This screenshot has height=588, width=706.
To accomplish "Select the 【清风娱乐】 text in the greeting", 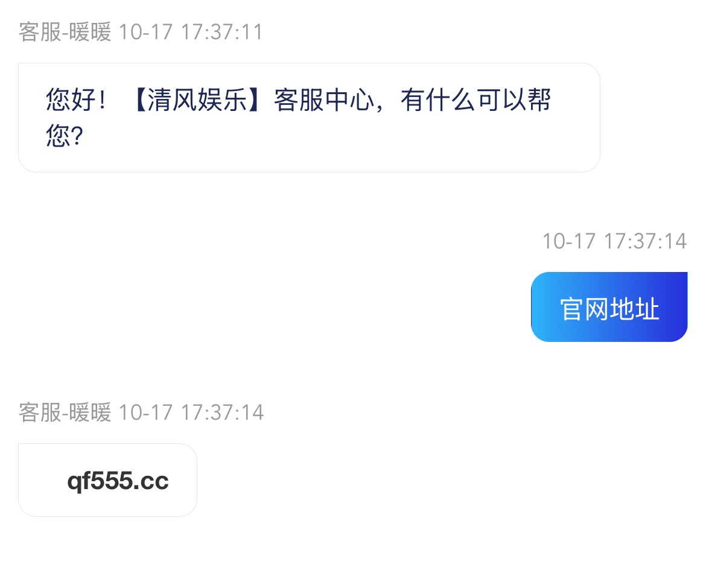I will [x=197, y=100].
